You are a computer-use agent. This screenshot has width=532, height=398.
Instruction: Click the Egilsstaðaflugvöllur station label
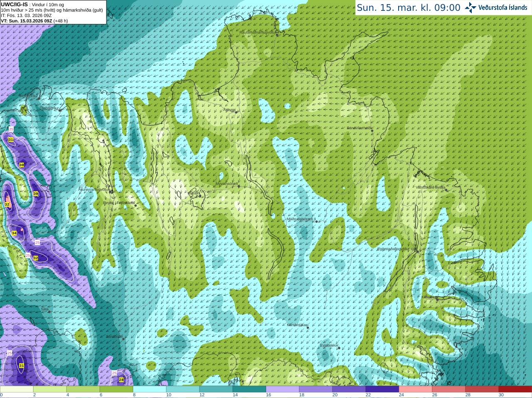tap(397, 249)
